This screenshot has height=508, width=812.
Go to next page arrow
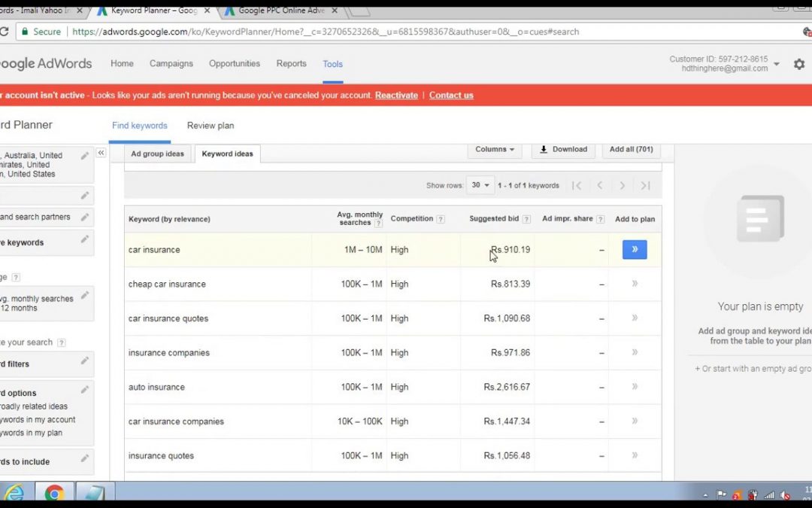pos(623,186)
